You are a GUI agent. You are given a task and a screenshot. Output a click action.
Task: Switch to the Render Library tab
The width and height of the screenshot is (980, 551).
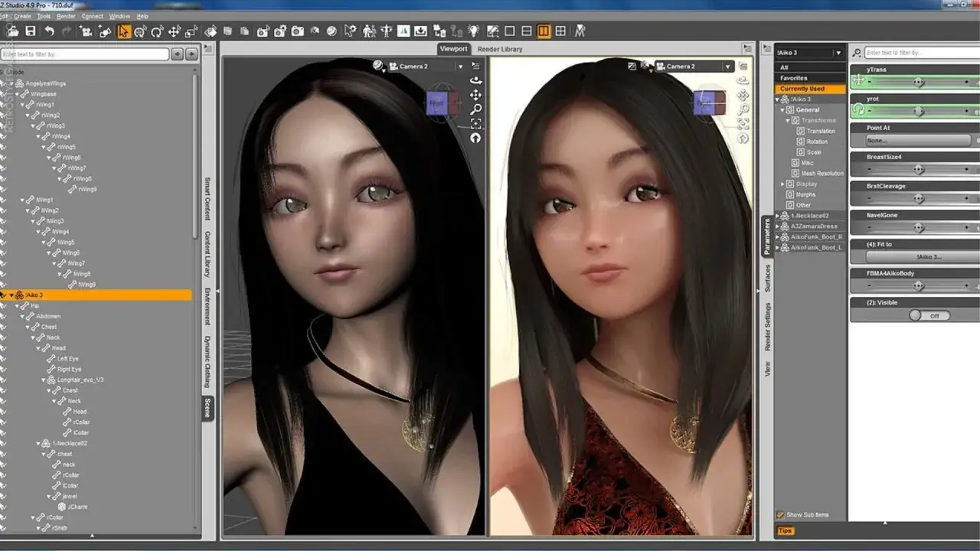[500, 49]
